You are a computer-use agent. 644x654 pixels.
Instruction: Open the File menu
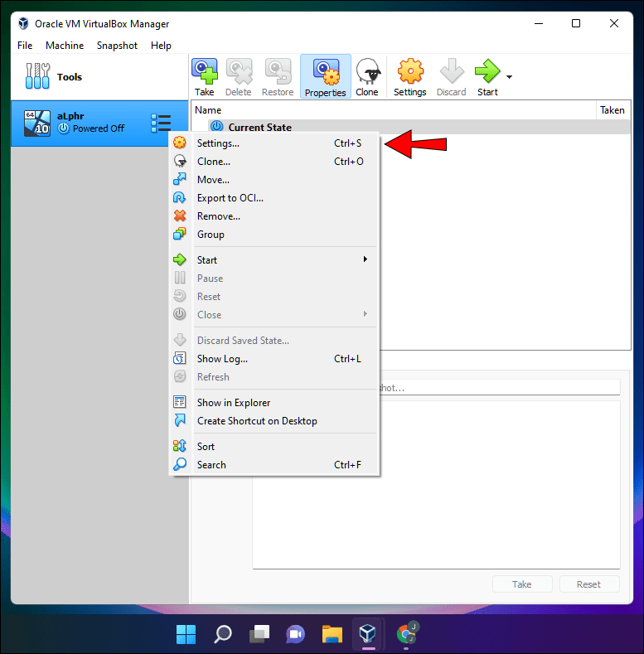(x=25, y=46)
